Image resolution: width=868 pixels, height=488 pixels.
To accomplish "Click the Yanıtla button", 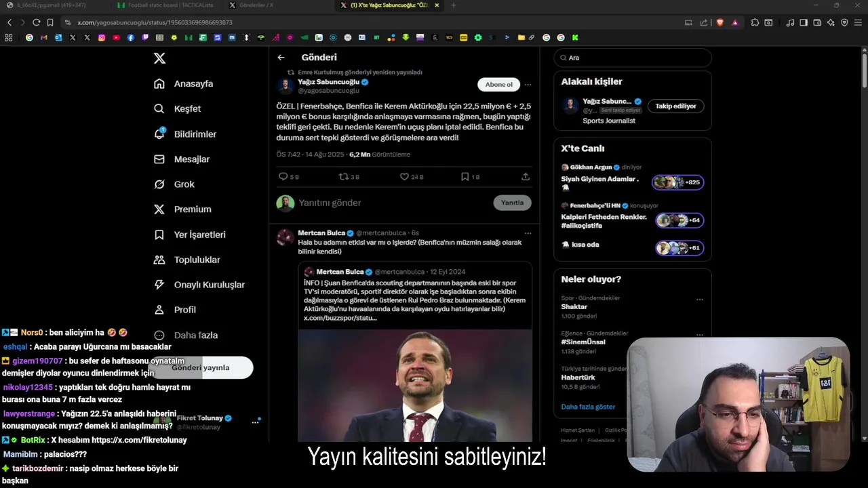I will [x=512, y=203].
